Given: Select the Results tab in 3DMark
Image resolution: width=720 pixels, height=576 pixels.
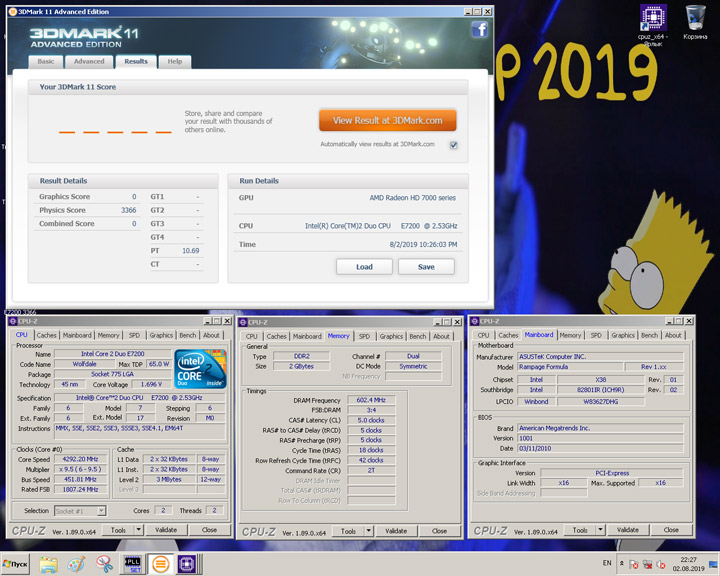Looking at the screenshot, I should [x=136, y=62].
